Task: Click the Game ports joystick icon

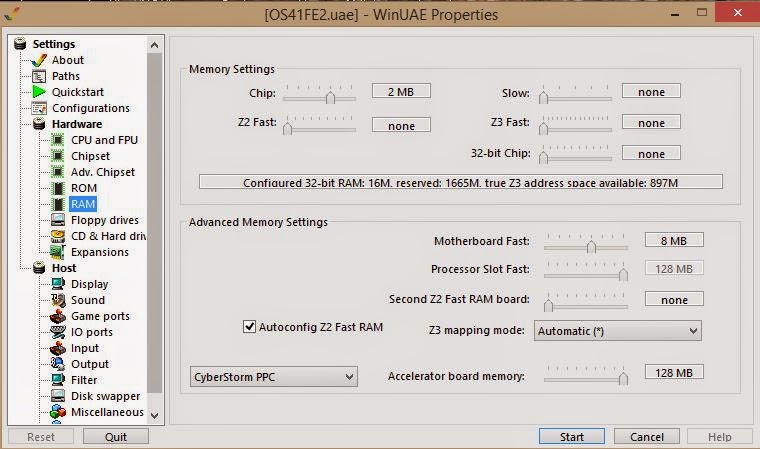Action: [x=58, y=316]
